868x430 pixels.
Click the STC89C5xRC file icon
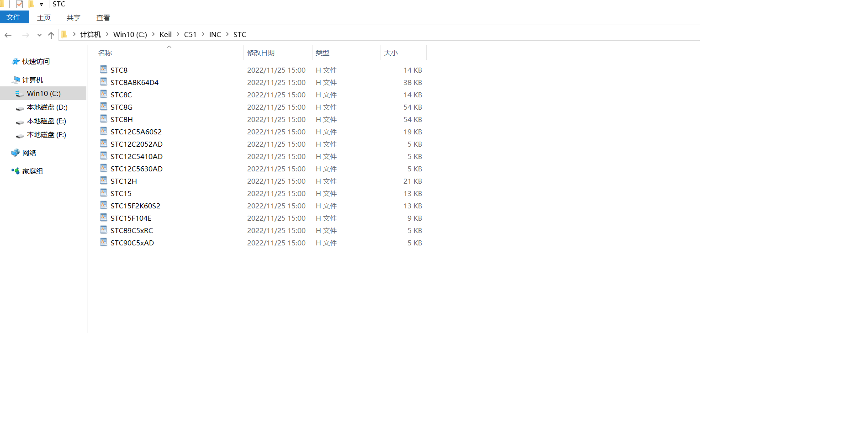[104, 230]
